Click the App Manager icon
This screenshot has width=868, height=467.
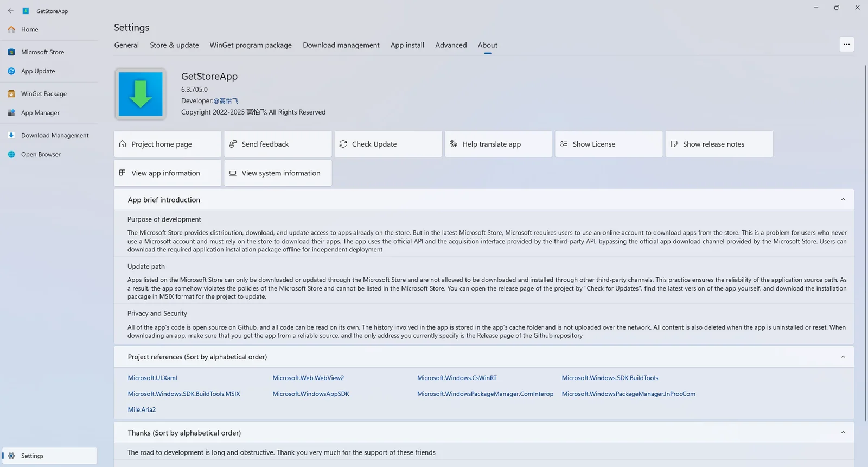click(11, 113)
